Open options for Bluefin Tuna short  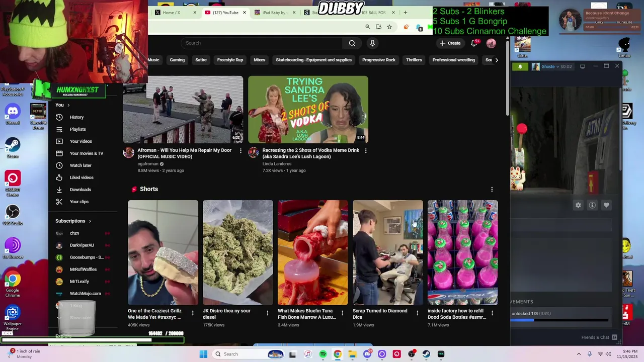(x=343, y=313)
